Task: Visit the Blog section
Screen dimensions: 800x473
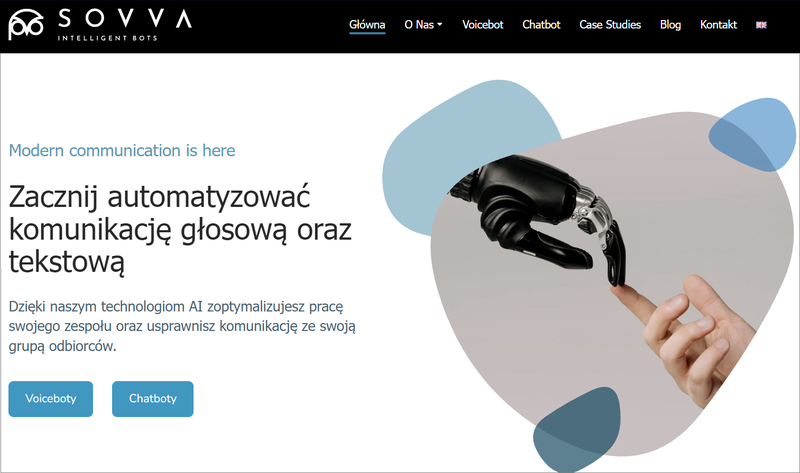Action: coord(670,24)
